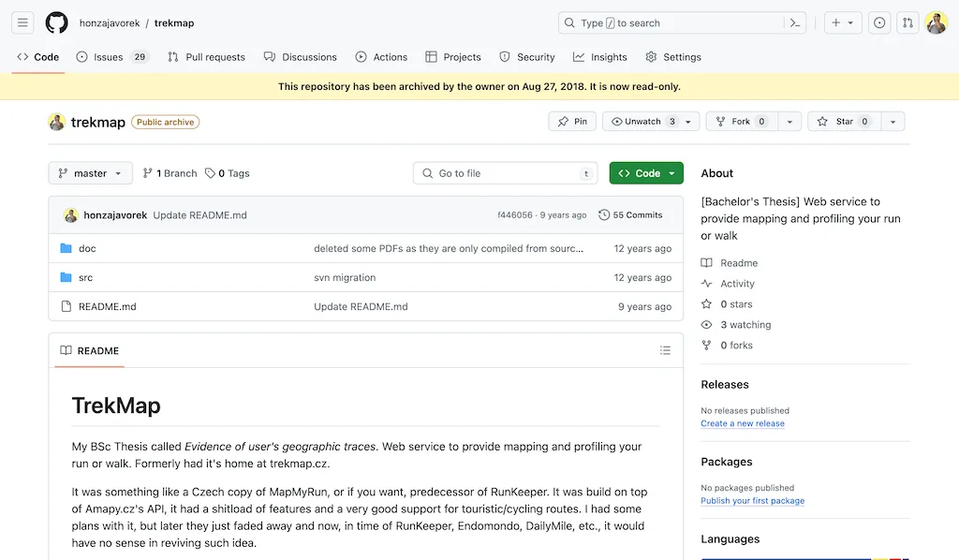
Task: Open the src folder
Action: point(85,277)
